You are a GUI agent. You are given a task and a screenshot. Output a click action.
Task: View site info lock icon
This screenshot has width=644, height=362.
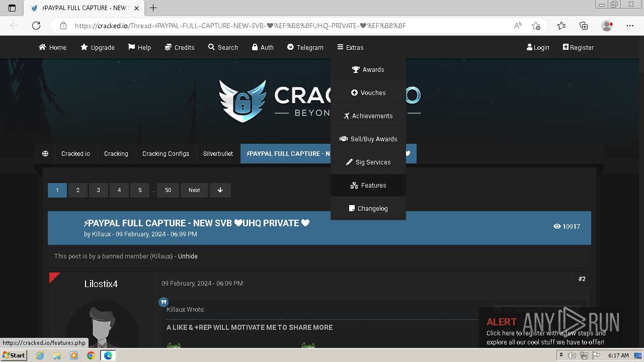tap(63, 26)
